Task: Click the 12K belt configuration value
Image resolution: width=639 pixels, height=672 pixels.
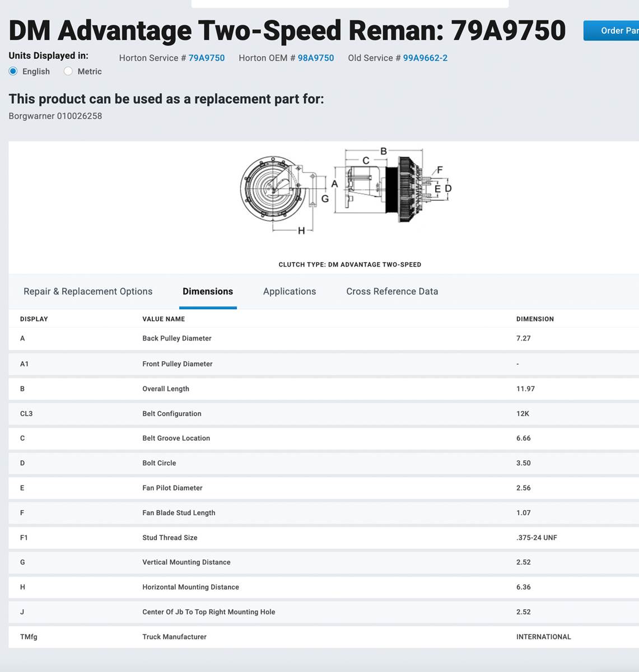Action: pos(523,414)
